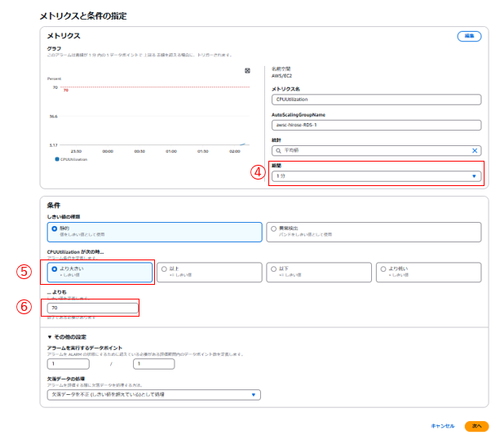Image resolution: width=500 pixels, height=448 pixels.
Task: Collapse the additional settings section
Action: point(67,337)
